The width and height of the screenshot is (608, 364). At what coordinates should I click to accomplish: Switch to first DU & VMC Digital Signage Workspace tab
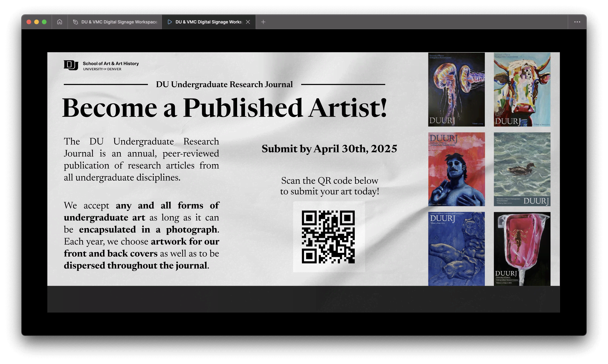(115, 22)
